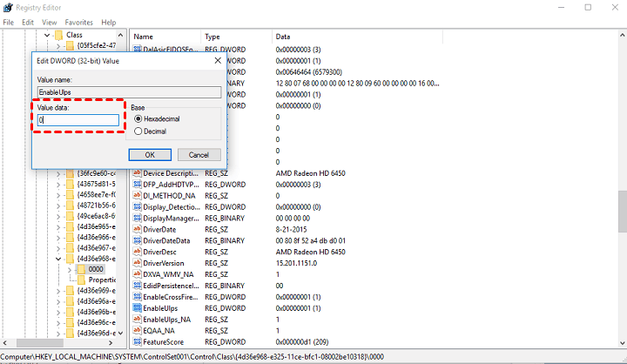This screenshot has width=627, height=364.
Task: Open the Help menu
Action: (108, 23)
